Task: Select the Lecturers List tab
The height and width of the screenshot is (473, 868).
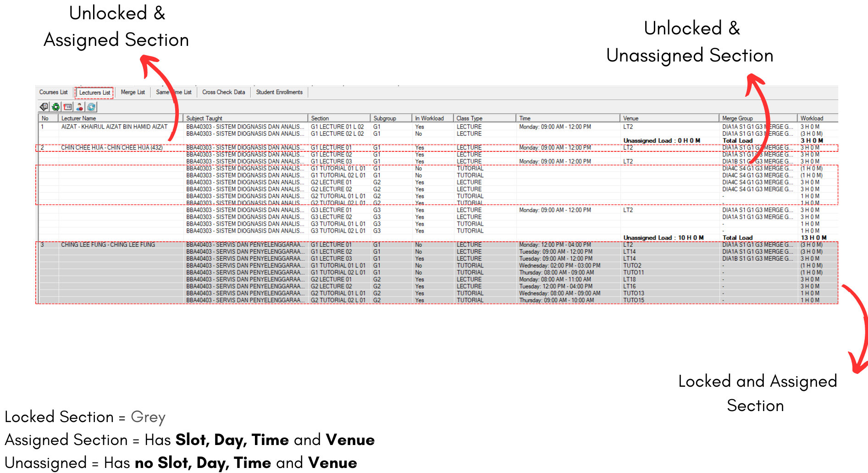Action: coord(94,93)
